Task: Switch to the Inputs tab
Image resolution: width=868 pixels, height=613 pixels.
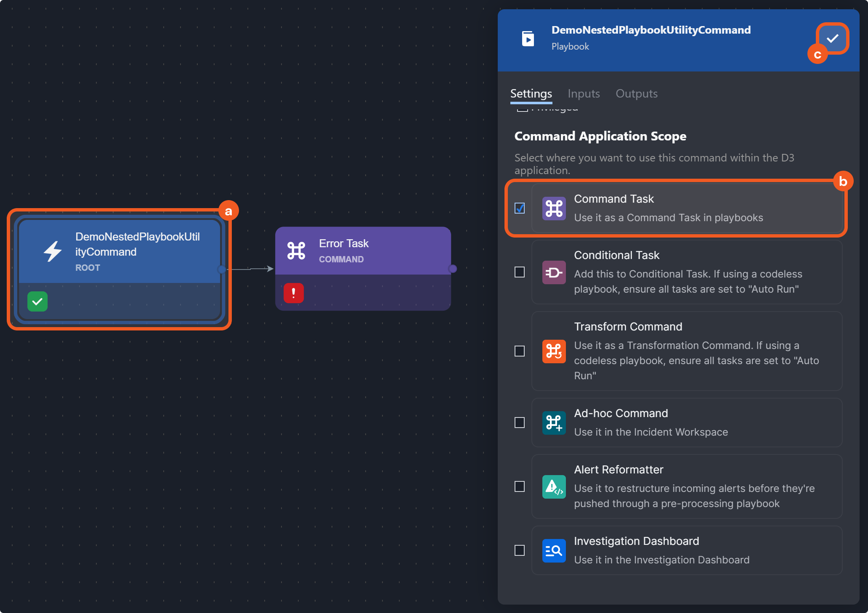Action: pos(584,93)
